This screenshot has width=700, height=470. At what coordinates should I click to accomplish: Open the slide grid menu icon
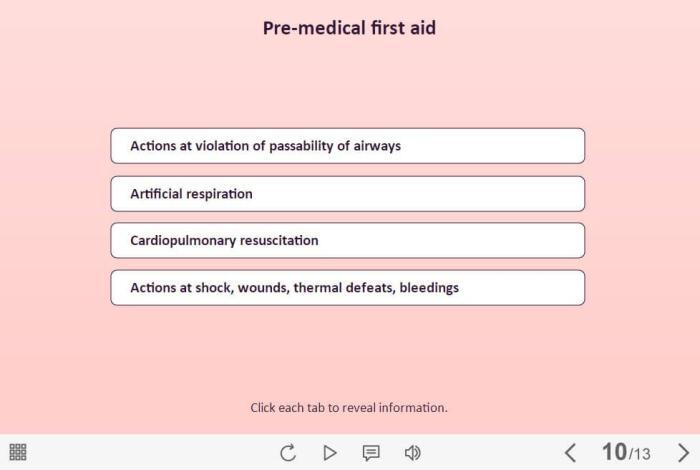(x=18, y=452)
